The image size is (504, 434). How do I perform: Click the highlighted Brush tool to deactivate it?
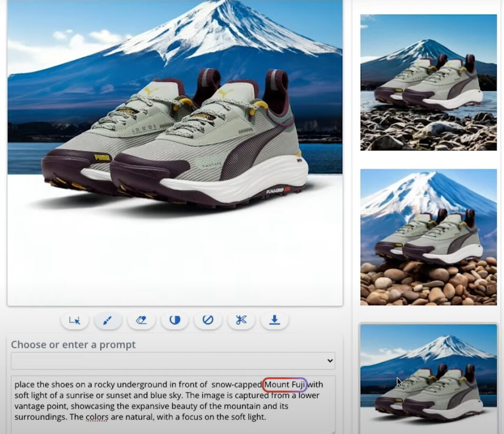[x=107, y=320]
